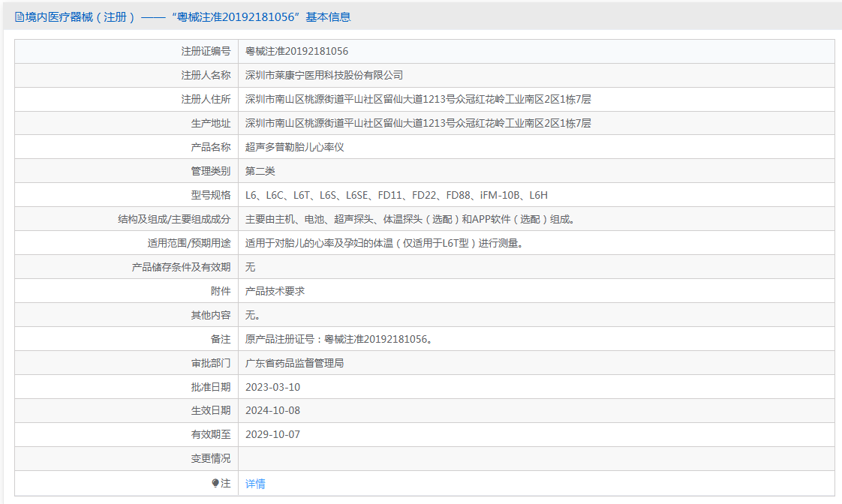
Task: Click the 注册证编号 label cell
Action: pyautogui.click(x=126, y=52)
